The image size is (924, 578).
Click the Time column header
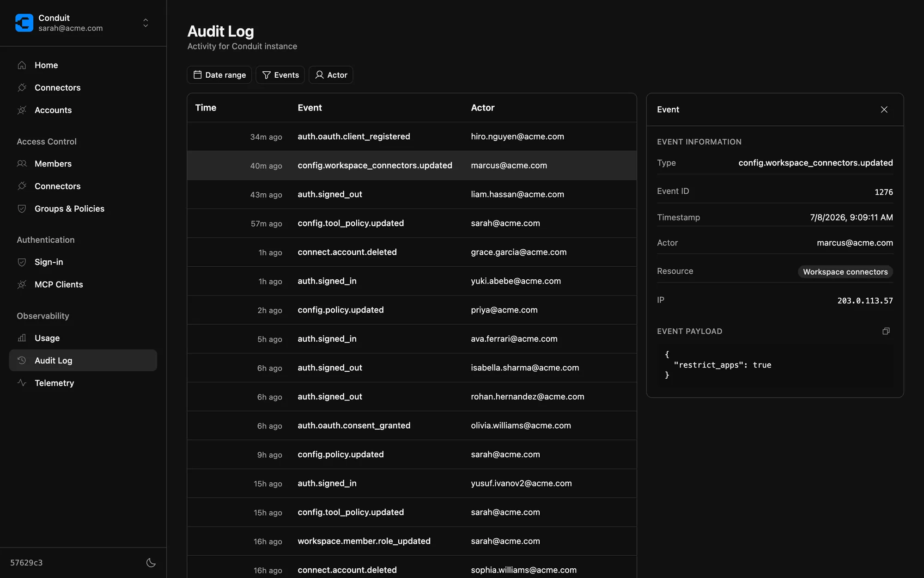tap(206, 108)
